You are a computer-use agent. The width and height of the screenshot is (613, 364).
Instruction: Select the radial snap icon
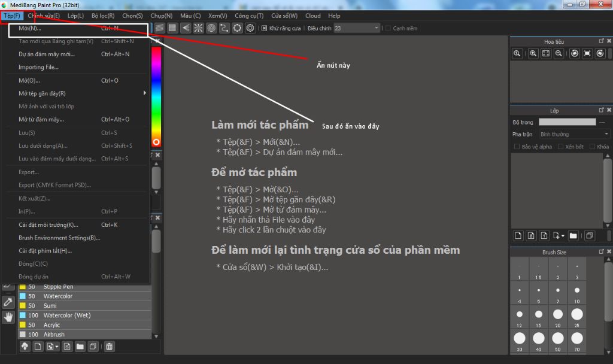199,28
